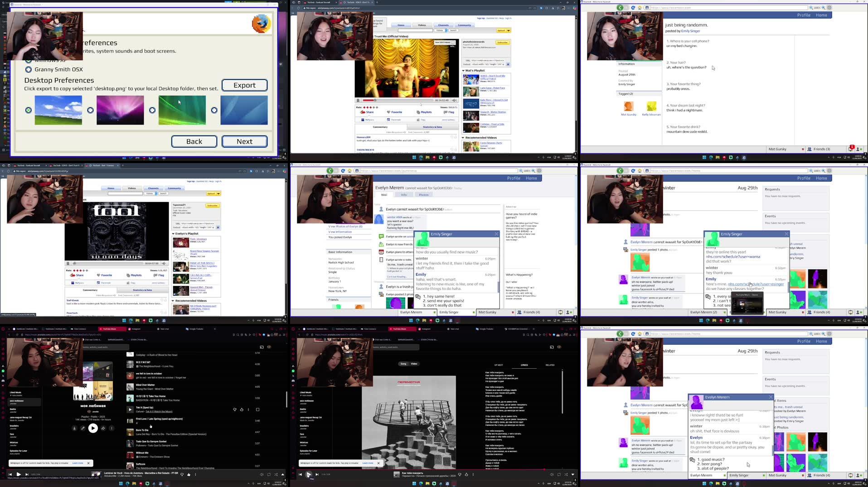Open the Videos search-type dropdown on 3OH!3 page
Screen dimensions: 868x487
pos(441,30)
